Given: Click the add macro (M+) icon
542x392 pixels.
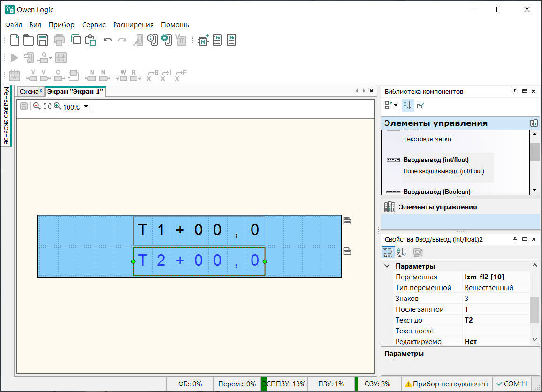Looking at the screenshot, I should point(203,40).
